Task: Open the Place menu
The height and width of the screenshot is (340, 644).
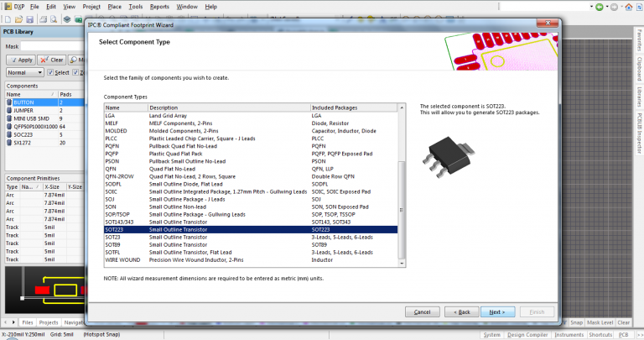Action: [x=114, y=7]
